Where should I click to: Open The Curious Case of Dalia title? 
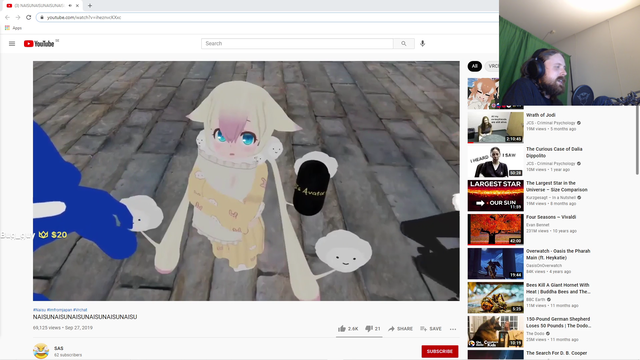(554, 152)
